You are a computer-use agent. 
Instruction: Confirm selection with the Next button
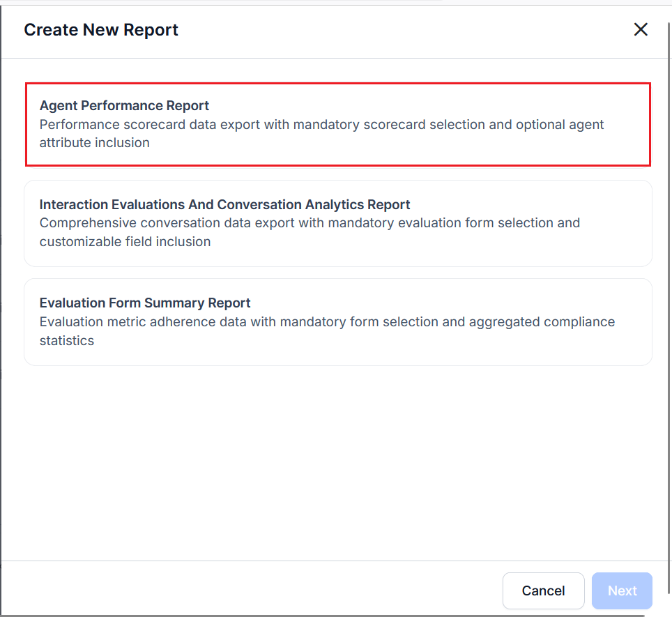[621, 591]
